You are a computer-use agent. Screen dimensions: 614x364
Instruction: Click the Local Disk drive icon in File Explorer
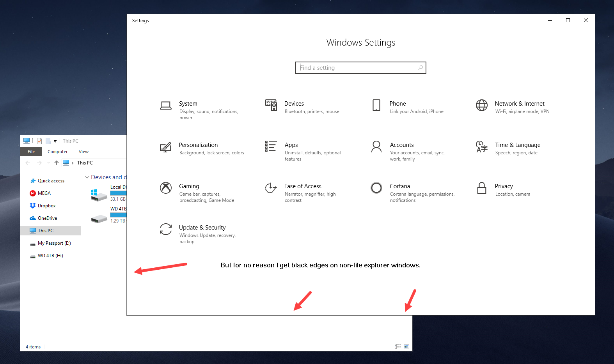pos(99,195)
